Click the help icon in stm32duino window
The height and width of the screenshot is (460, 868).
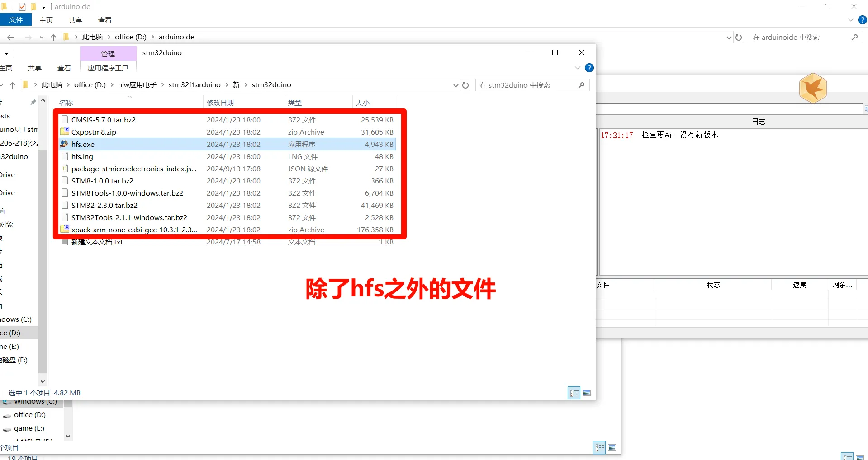(x=589, y=68)
